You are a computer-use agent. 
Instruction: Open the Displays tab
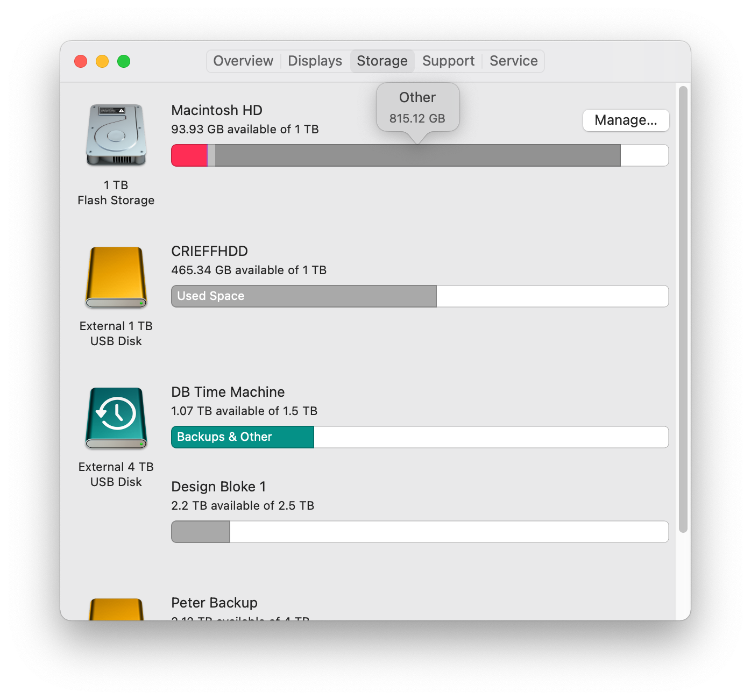(315, 61)
